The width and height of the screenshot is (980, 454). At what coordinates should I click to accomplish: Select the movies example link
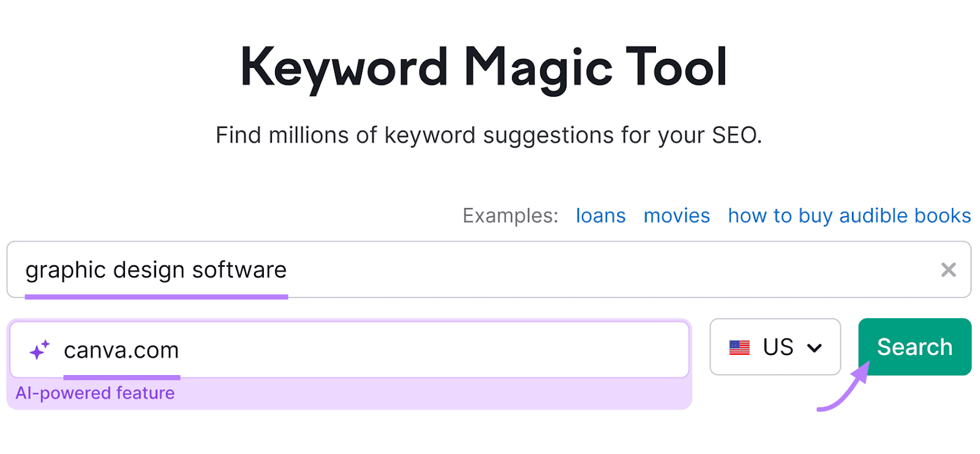click(676, 215)
